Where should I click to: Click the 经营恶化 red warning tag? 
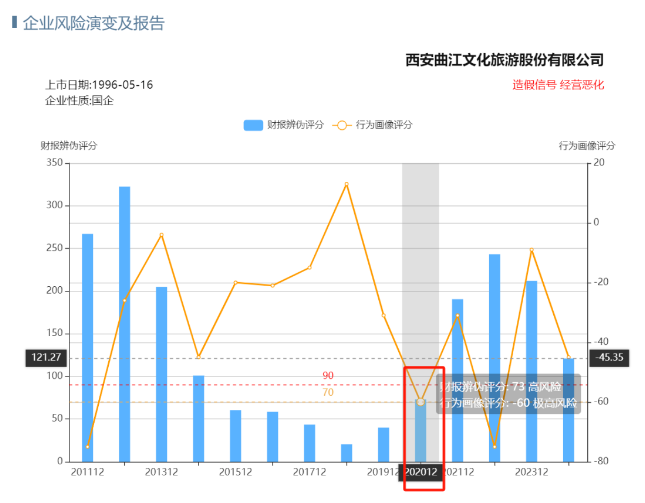[582, 85]
